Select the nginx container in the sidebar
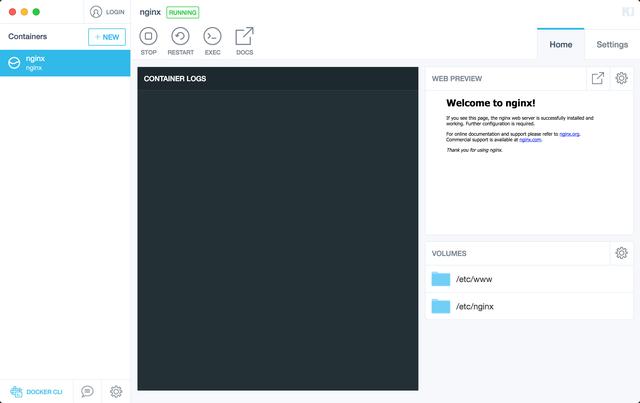640x403 pixels. (65, 63)
